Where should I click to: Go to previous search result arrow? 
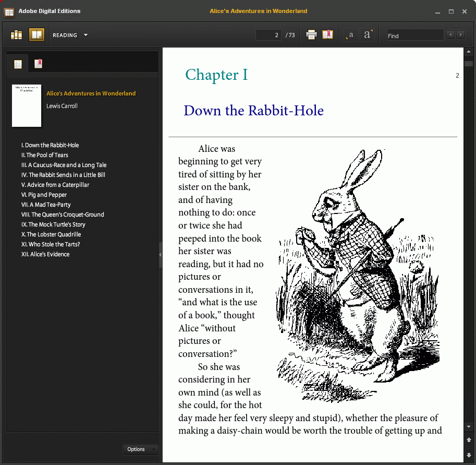[x=450, y=35]
